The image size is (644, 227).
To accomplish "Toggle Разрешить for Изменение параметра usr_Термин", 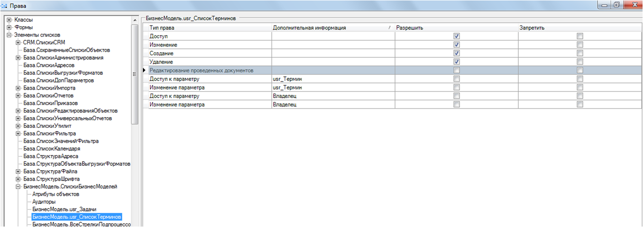I will [457, 87].
